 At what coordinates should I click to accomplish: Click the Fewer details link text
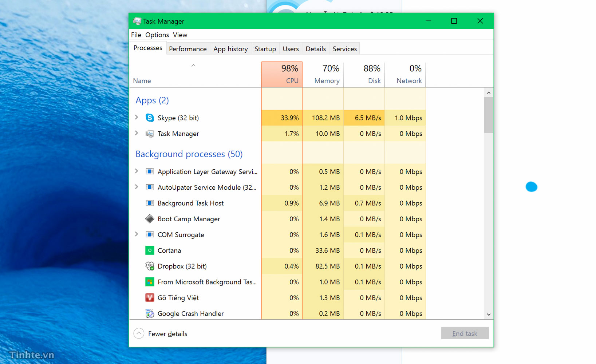pos(167,334)
